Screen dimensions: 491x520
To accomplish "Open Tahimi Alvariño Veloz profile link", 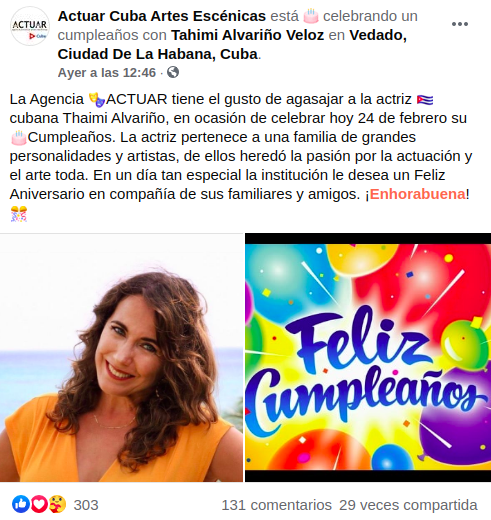I will click(x=247, y=35).
